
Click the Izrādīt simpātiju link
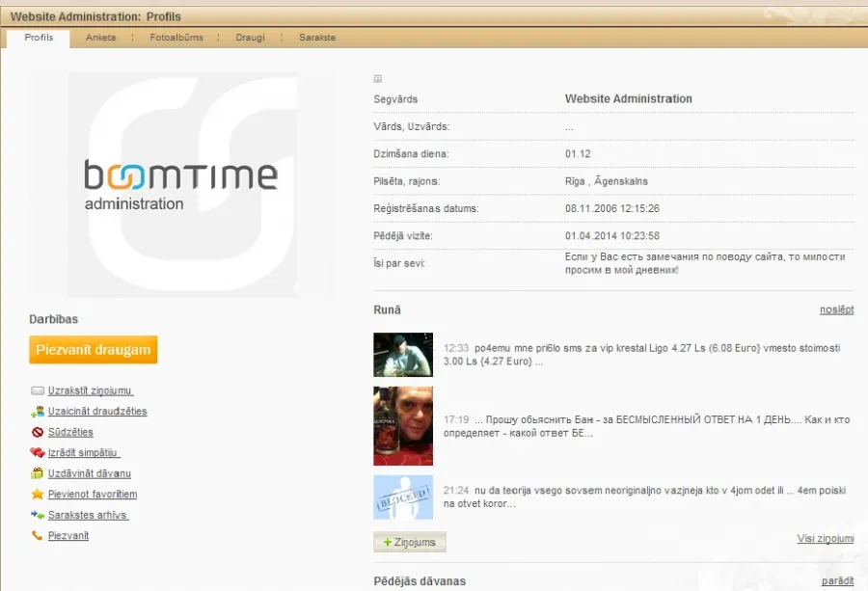point(84,453)
